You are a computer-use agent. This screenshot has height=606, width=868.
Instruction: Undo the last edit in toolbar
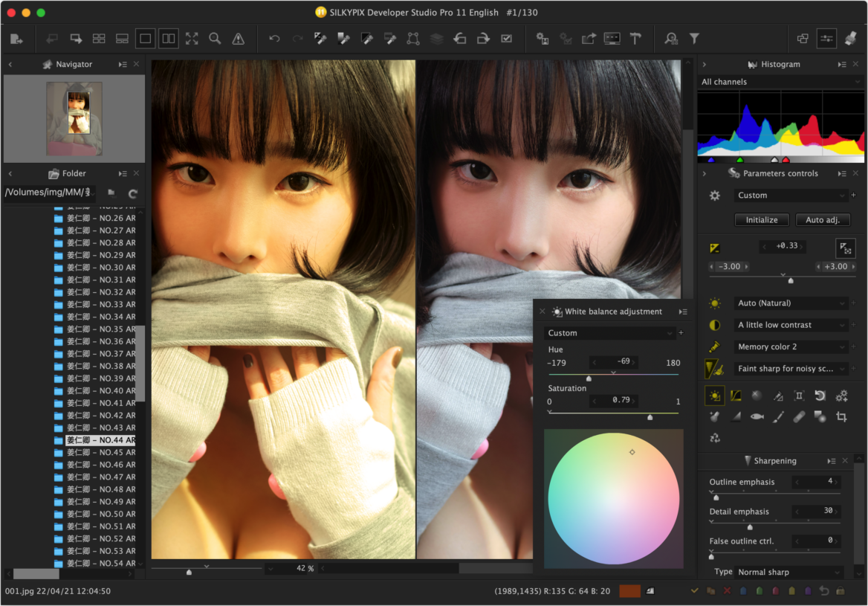pyautogui.click(x=274, y=39)
